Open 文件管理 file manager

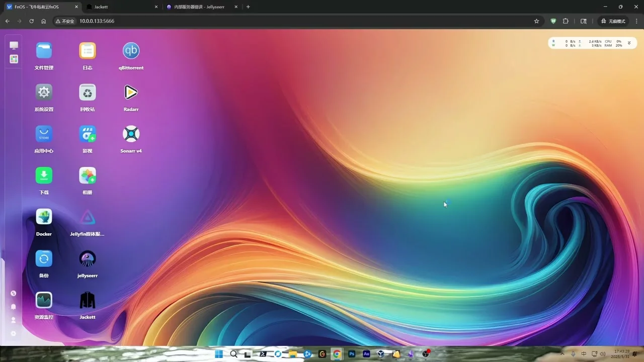44,51
